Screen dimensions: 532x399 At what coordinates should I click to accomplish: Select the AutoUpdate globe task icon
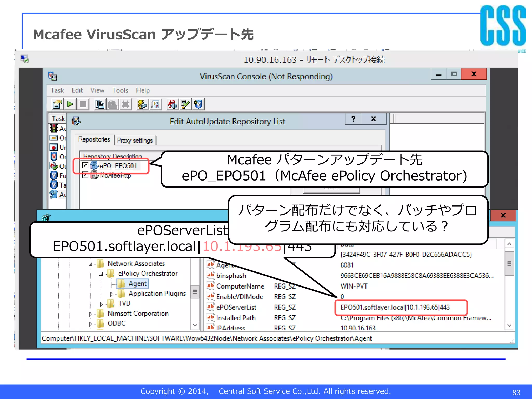(x=54, y=194)
